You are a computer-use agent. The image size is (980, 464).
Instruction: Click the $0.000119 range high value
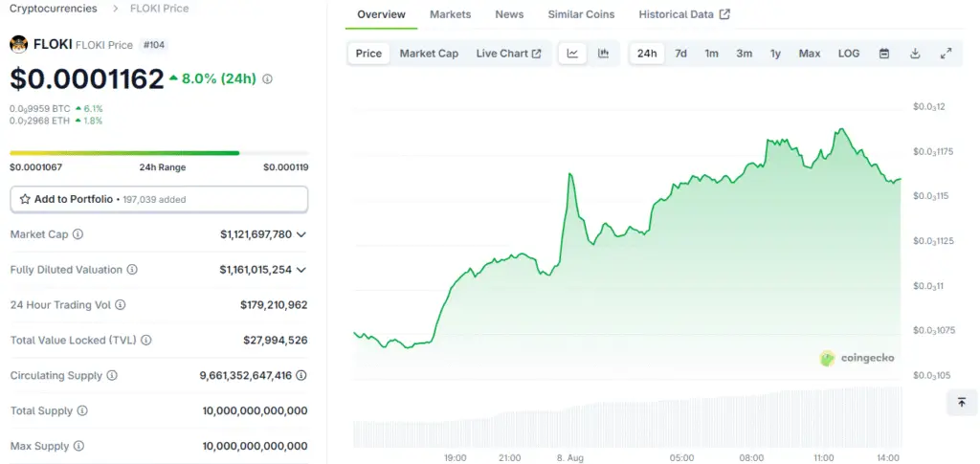pos(285,167)
